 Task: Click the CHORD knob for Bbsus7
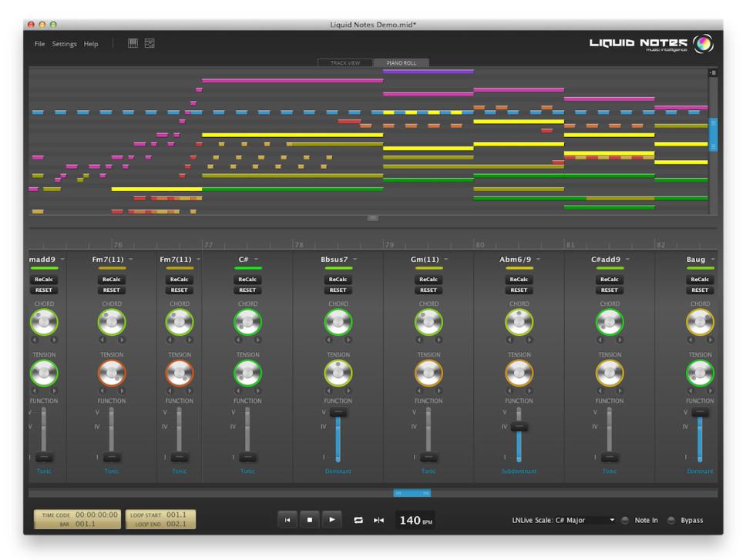pos(338,322)
